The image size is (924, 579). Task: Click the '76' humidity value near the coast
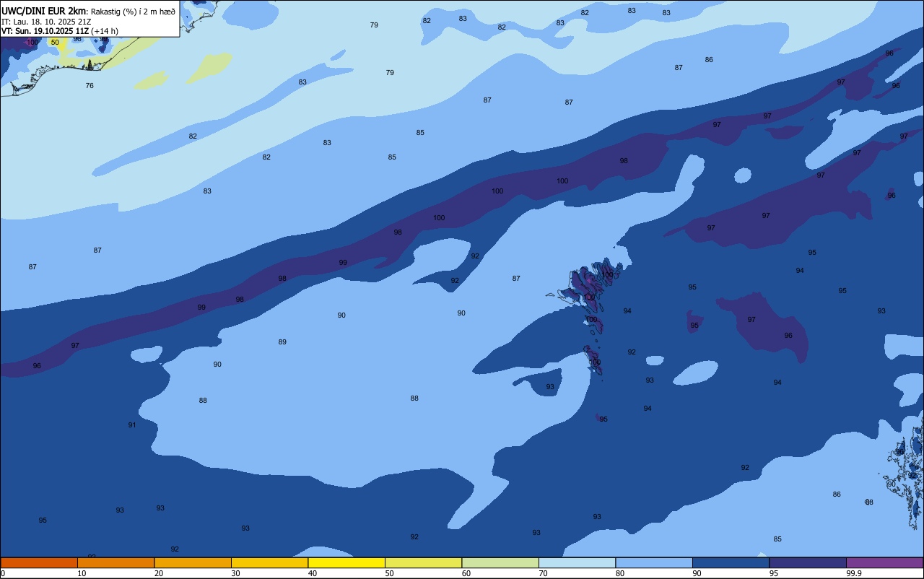click(90, 86)
